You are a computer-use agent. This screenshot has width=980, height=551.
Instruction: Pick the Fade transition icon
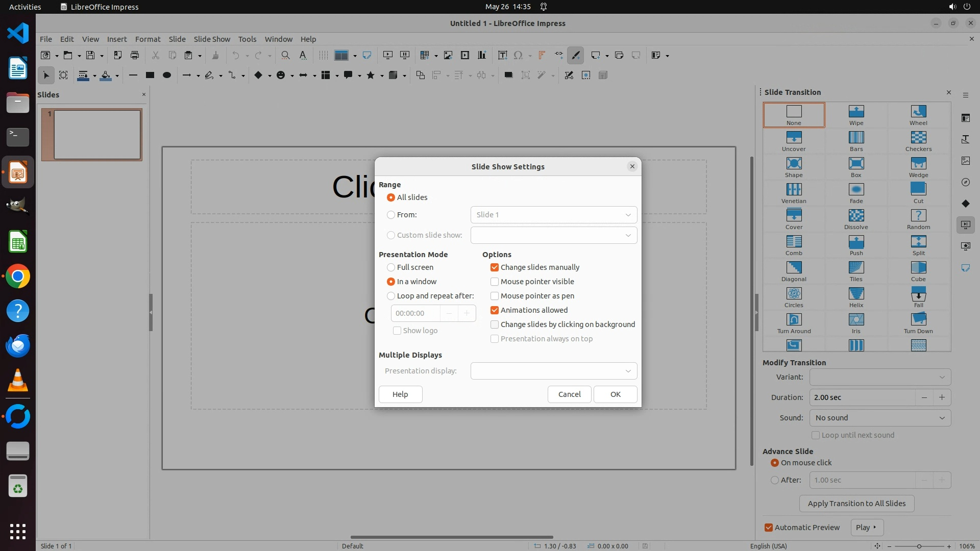(x=856, y=193)
